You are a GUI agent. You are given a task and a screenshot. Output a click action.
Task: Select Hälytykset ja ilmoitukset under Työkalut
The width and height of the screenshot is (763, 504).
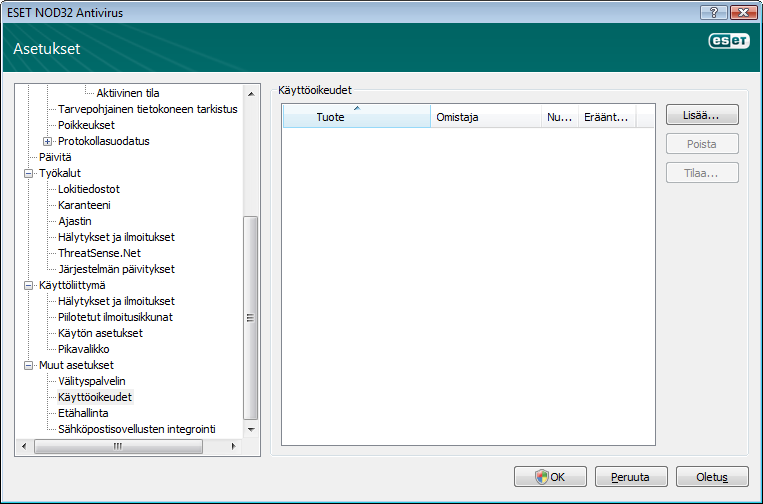click(x=116, y=237)
